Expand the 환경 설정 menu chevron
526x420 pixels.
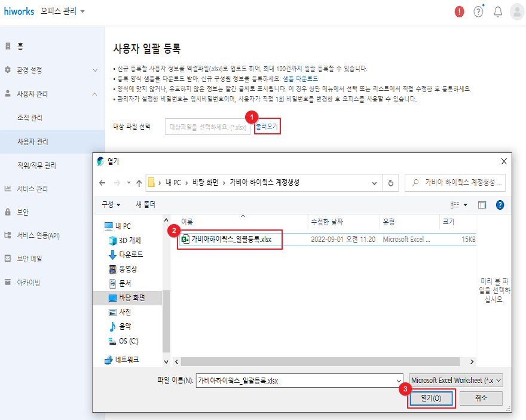pos(95,70)
